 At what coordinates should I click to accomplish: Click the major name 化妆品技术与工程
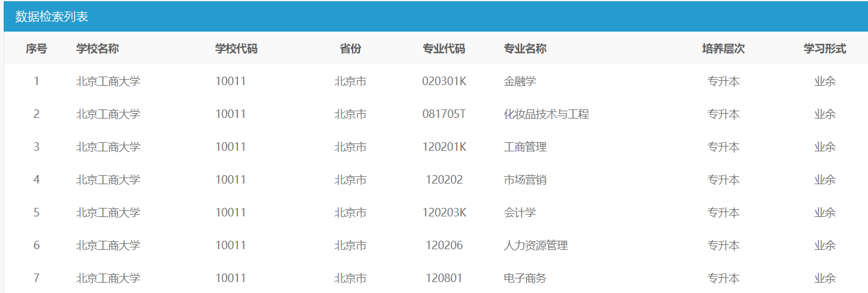pos(546,114)
